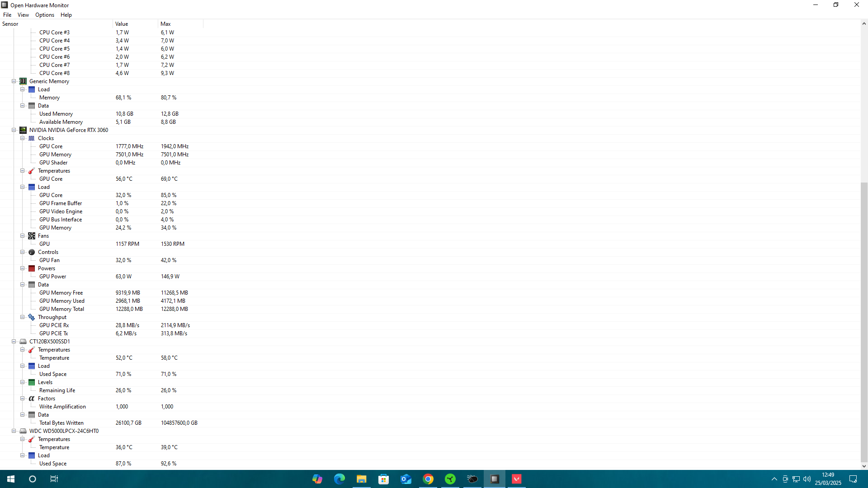Collapse the CT120BX500SSD1 drive node
The height and width of the screenshot is (488, 868).
click(x=14, y=342)
